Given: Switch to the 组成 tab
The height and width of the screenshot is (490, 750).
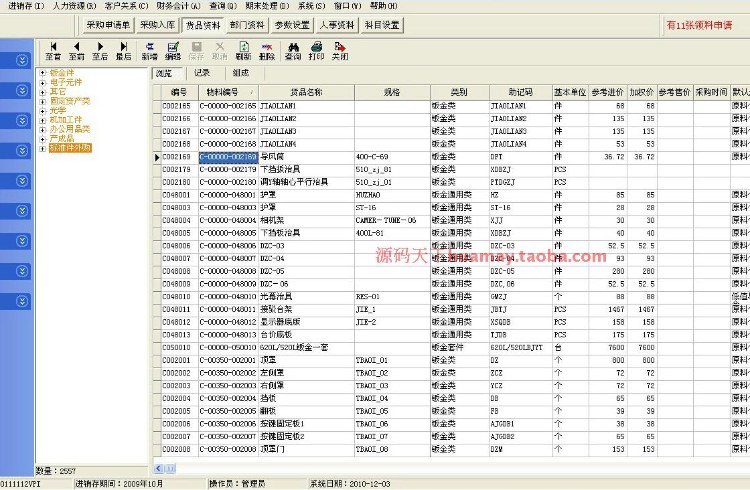Looking at the screenshot, I should click(241, 73).
